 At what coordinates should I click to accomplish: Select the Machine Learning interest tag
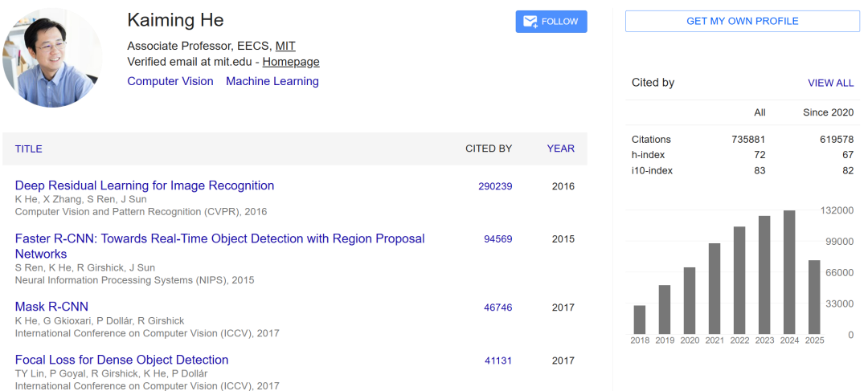tap(272, 81)
